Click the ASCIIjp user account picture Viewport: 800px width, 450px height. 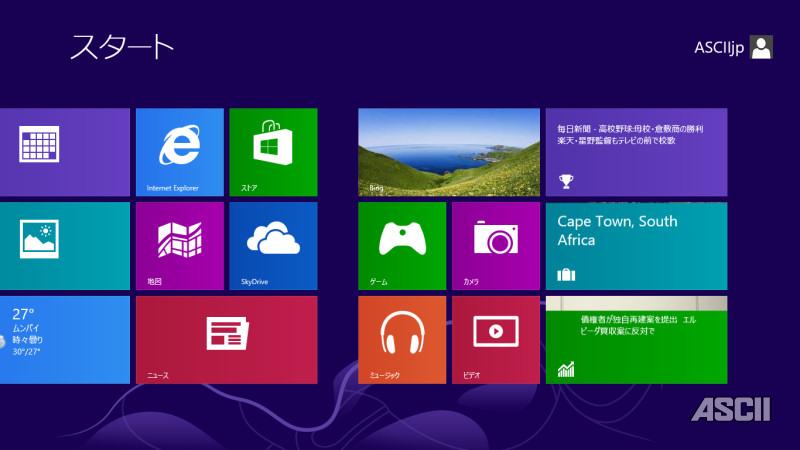tap(761, 47)
